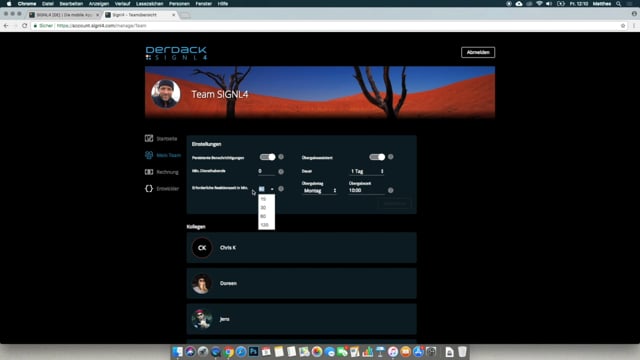
Task: Open the Fenster menu
Action: point(203,4)
